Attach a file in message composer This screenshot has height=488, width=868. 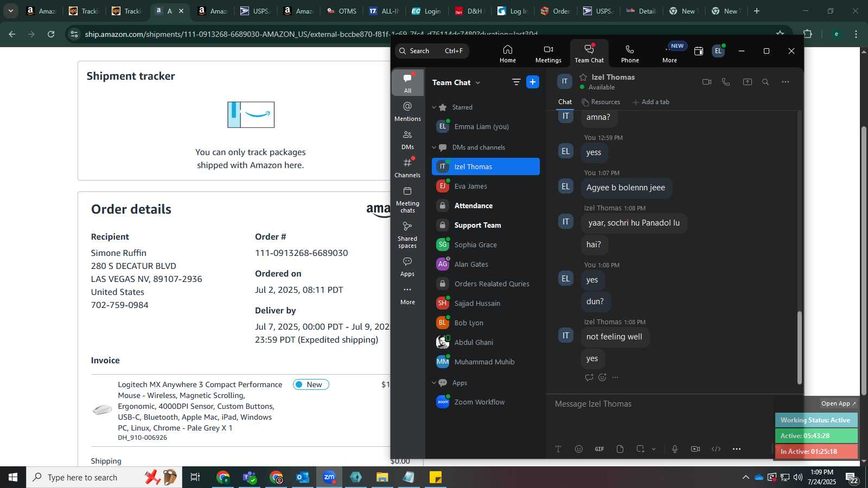coord(620,449)
